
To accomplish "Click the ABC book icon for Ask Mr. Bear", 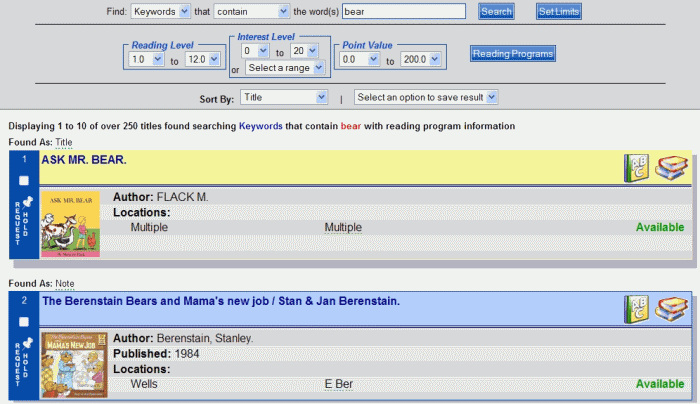I will [x=636, y=169].
